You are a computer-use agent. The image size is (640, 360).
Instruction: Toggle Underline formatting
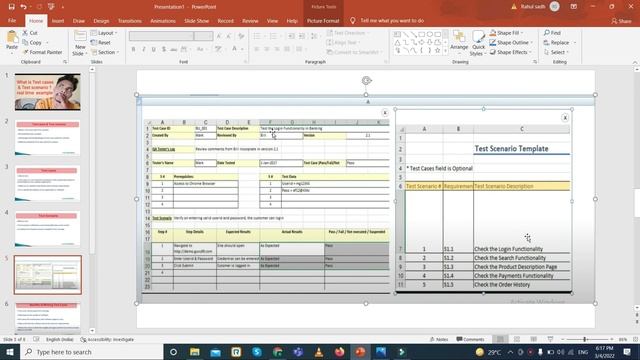(x=153, y=49)
